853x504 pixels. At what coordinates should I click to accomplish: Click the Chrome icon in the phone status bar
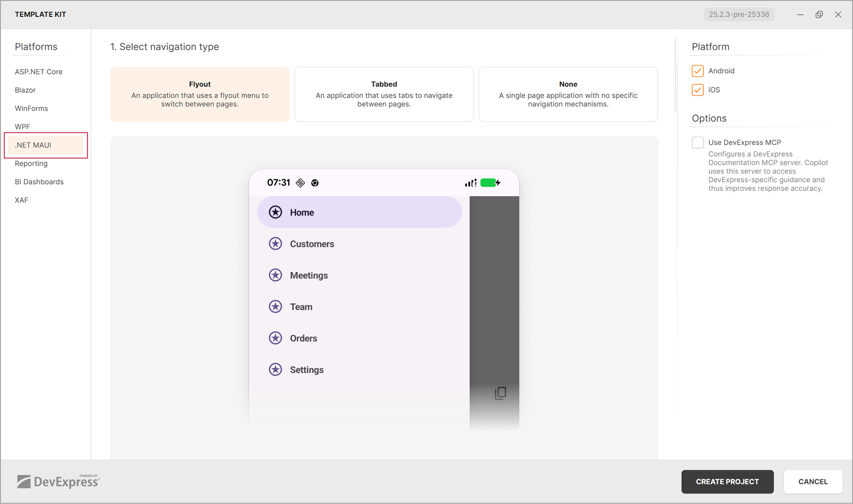click(x=315, y=182)
